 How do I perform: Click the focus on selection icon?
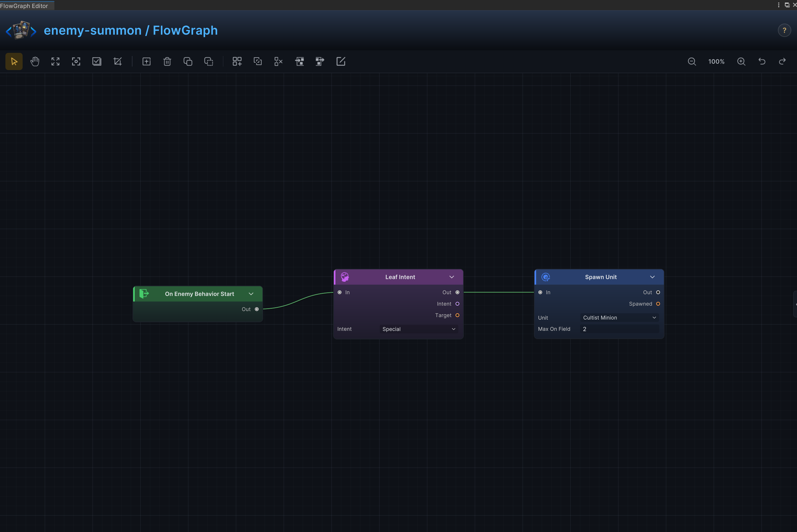tap(76, 61)
